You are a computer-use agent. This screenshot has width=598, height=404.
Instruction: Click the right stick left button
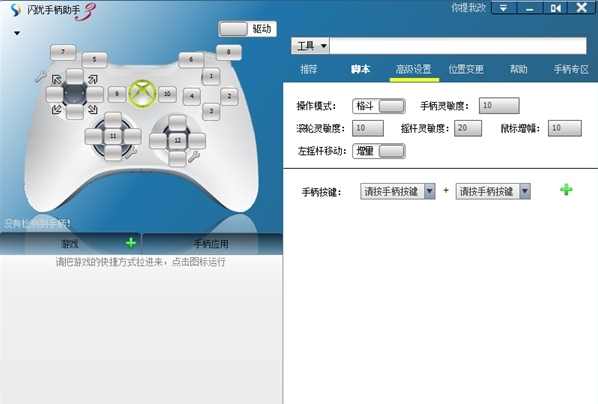(x=158, y=141)
